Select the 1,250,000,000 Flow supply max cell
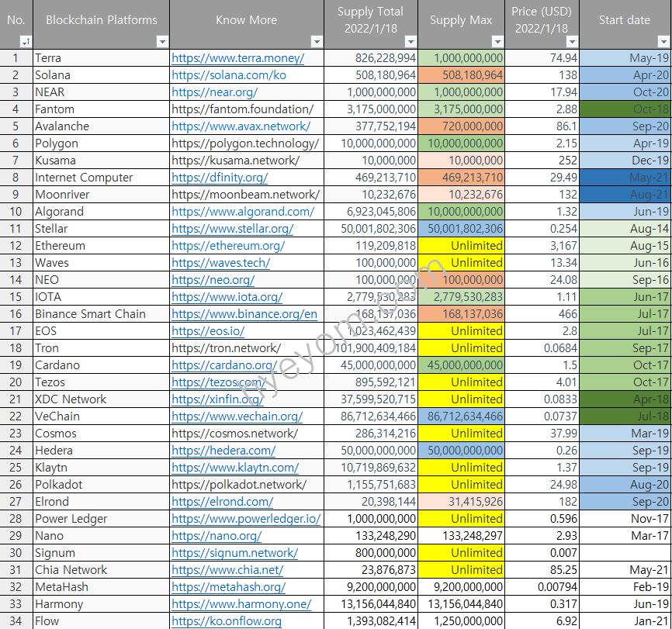672x629 pixels. pos(461,621)
